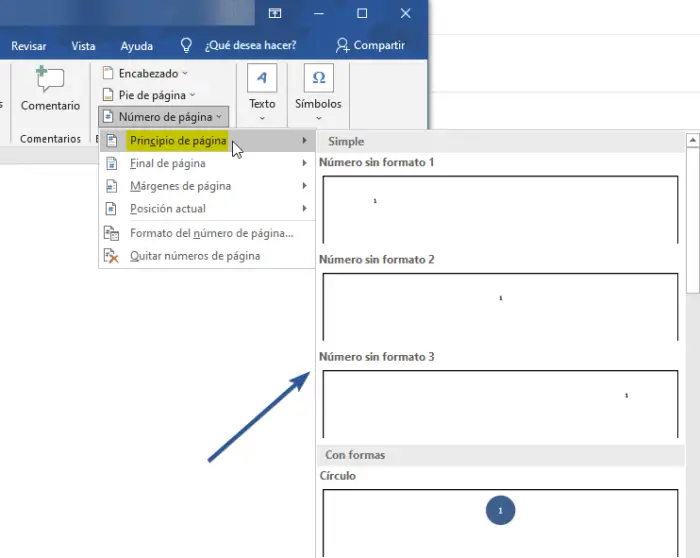Expand the Texto group chevron
This screenshot has height=558, width=700.
coord(262,118)
